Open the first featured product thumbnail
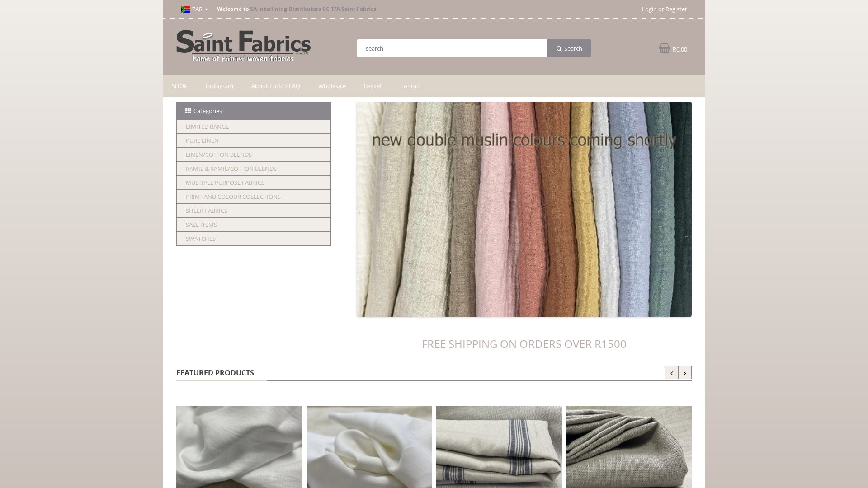The width and height of the screenshot is (868, 488). tap(239, 446)
